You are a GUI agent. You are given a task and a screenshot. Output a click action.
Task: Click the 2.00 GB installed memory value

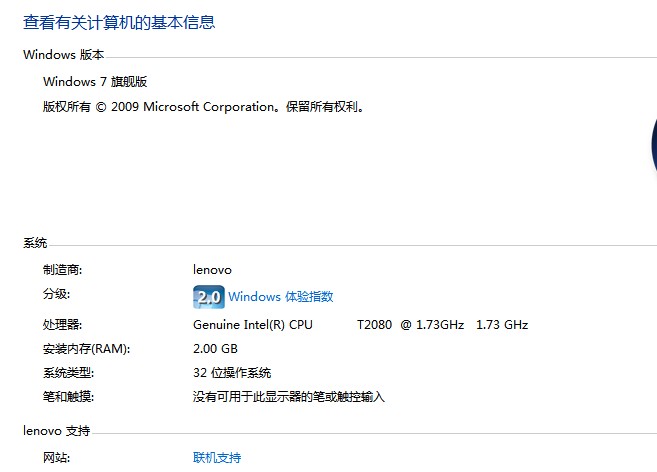point(215,349)
